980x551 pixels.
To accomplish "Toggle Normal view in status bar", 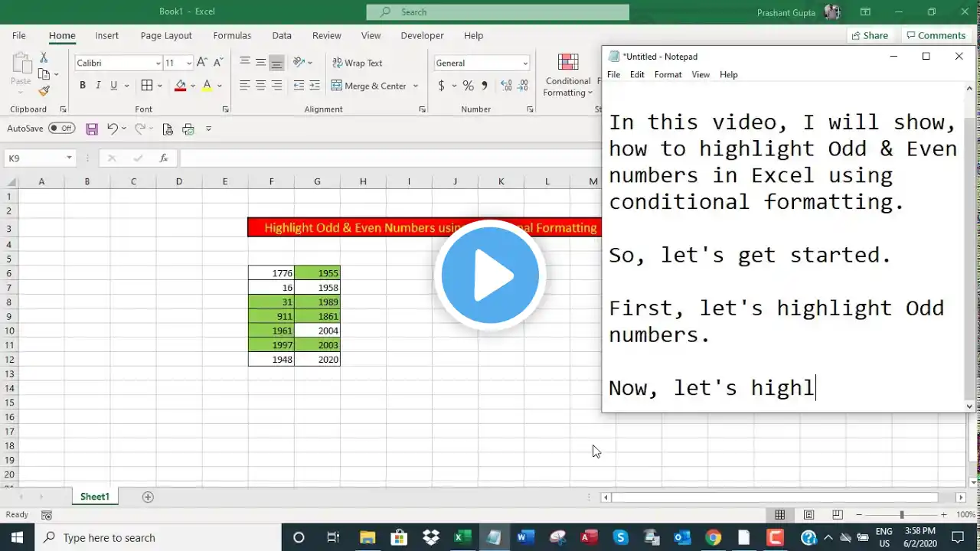I will click(779, 515).
